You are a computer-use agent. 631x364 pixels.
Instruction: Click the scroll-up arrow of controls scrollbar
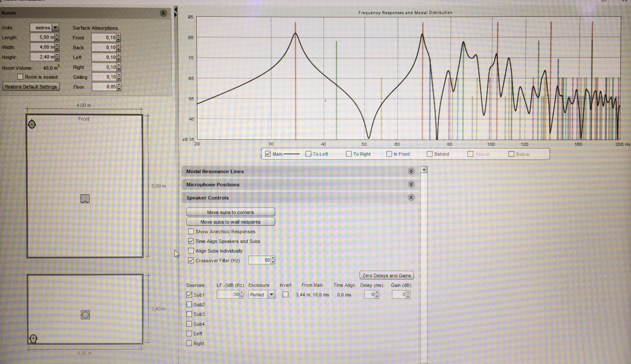(424, 169)
